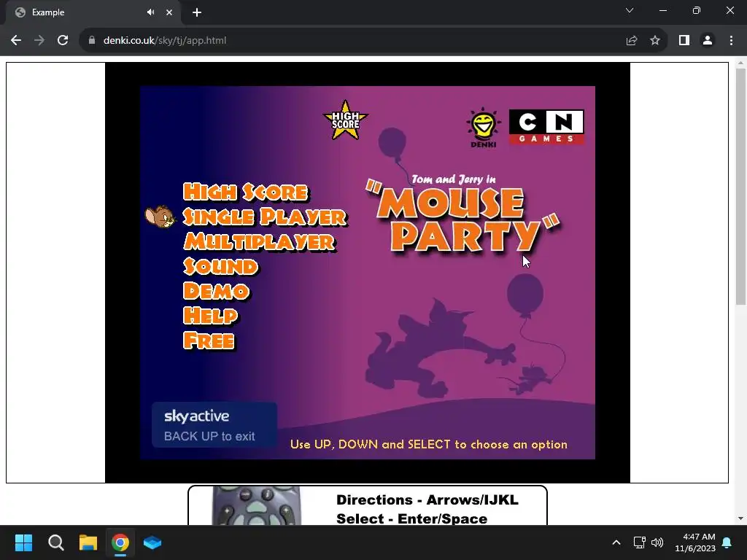Click 'Tom and Jerry in' subtitle text
Screen dimensions: 747x560
[454, 179]
